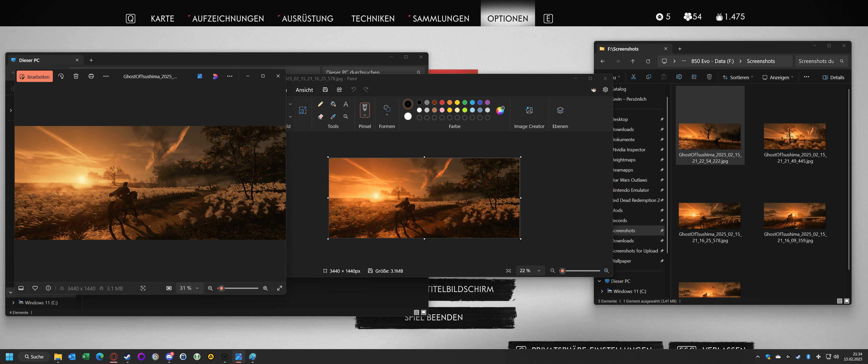Open Steam from the taskbar

click(x=127, y=357)
